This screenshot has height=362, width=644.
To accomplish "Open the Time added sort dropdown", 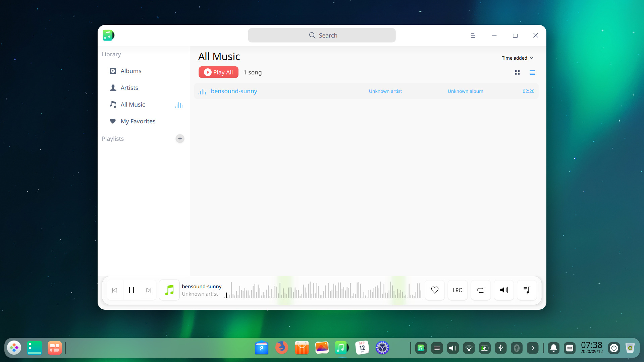I will coord(517,58).
